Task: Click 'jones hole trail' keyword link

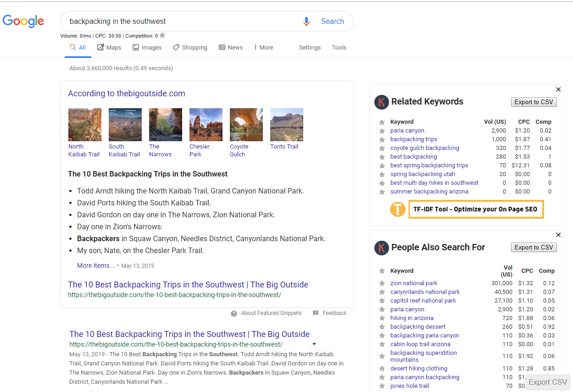Action: pos(410,386)
